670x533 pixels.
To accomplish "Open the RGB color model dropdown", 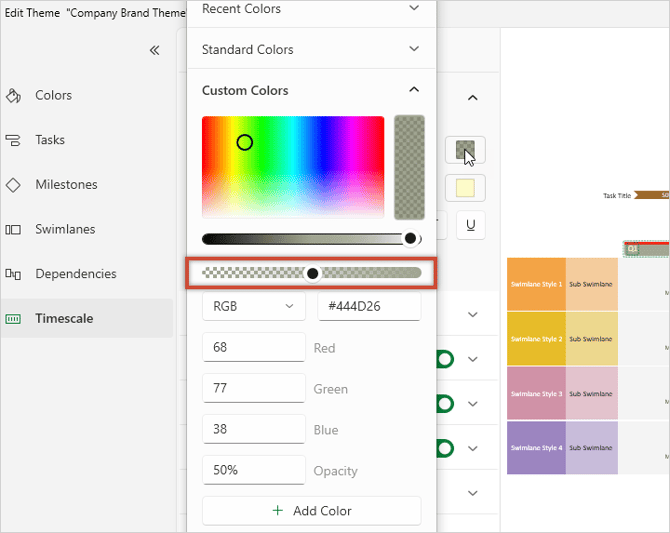I will pos(253,306).
